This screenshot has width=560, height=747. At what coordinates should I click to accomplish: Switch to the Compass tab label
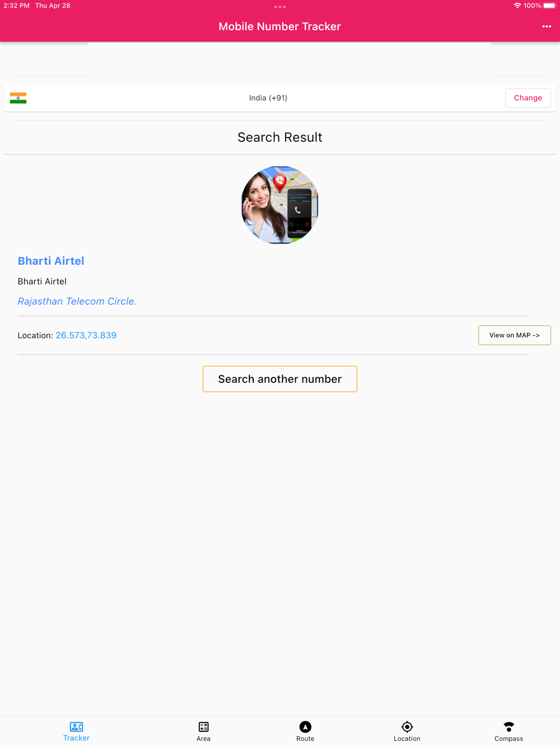[x=508, y=739]
